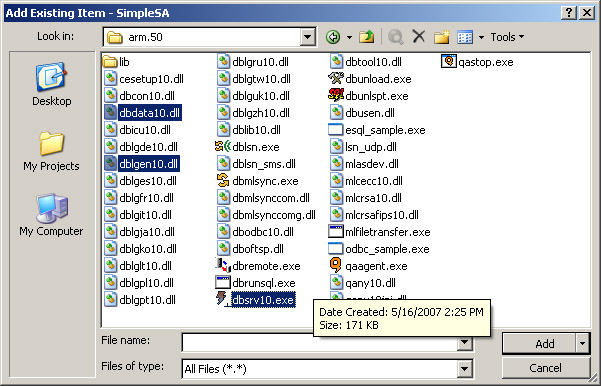Open My Computer in places bar
Image resolution: width=601 pixels, height=386 pixels.
[x=51, y=215]
